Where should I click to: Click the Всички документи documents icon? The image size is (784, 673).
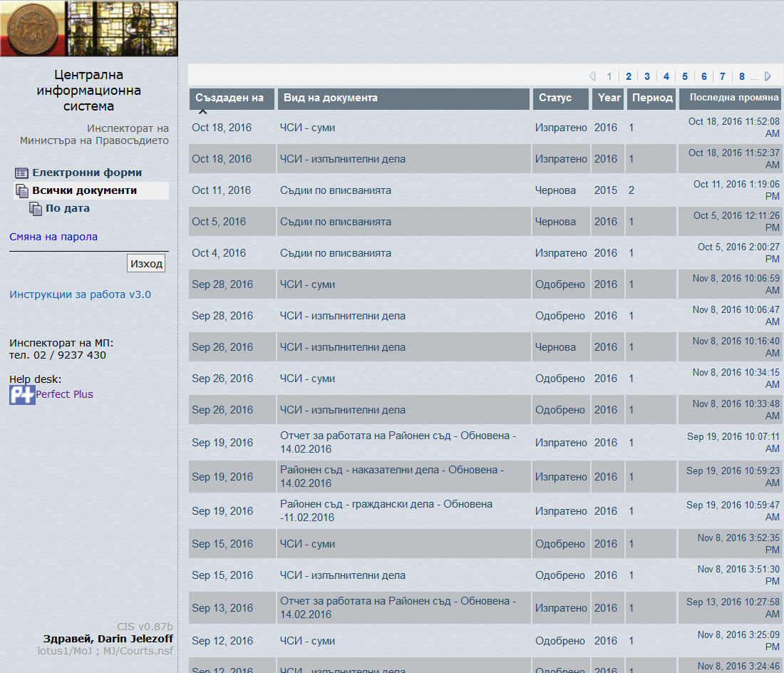pyautogui.click(x=21, y=190)
